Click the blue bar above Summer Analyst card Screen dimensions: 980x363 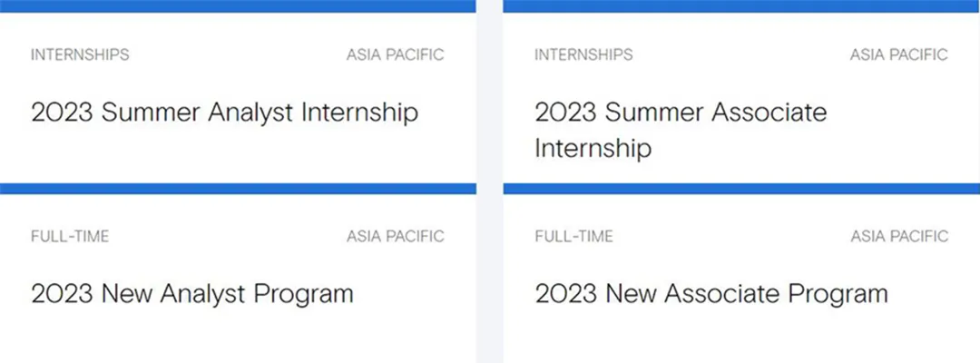click(238, 6)
